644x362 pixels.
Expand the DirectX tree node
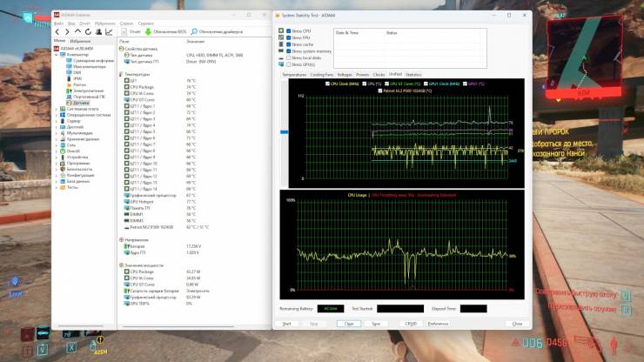click(57, 151)
